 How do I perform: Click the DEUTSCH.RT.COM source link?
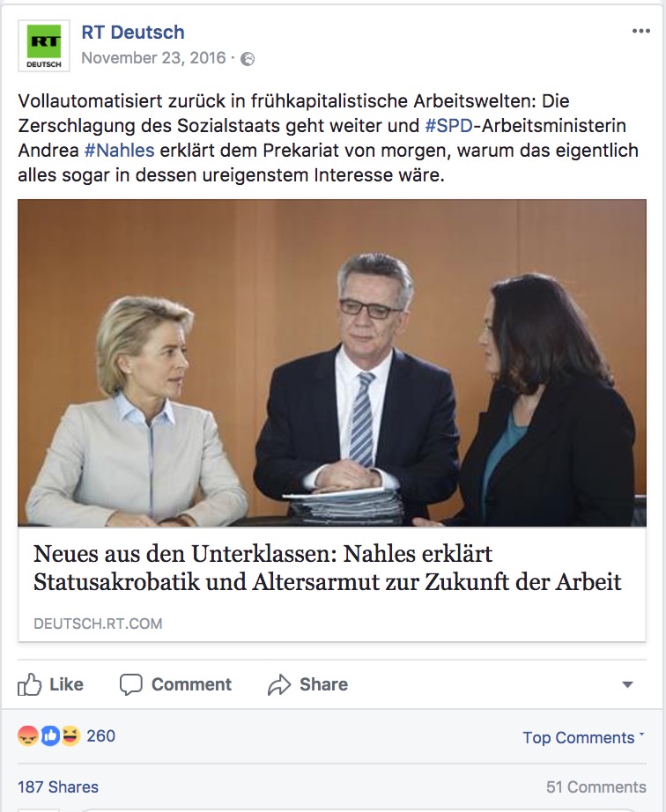[98, 624]
